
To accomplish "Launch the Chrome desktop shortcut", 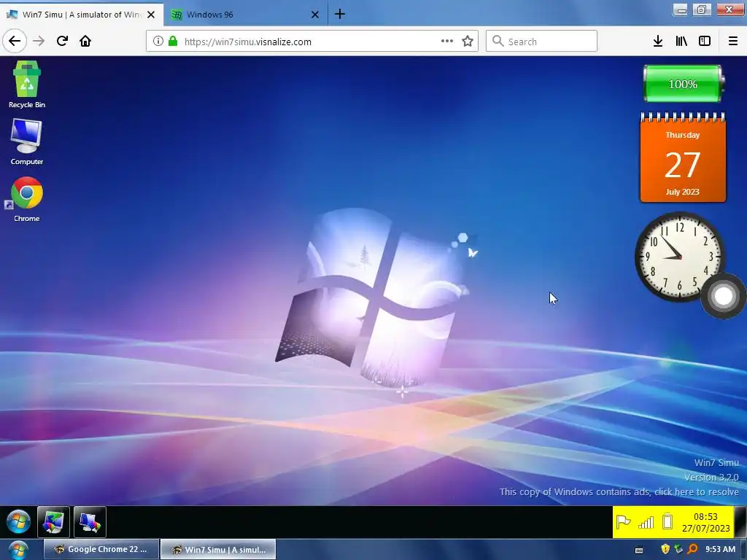I will [x=27, y=199].
